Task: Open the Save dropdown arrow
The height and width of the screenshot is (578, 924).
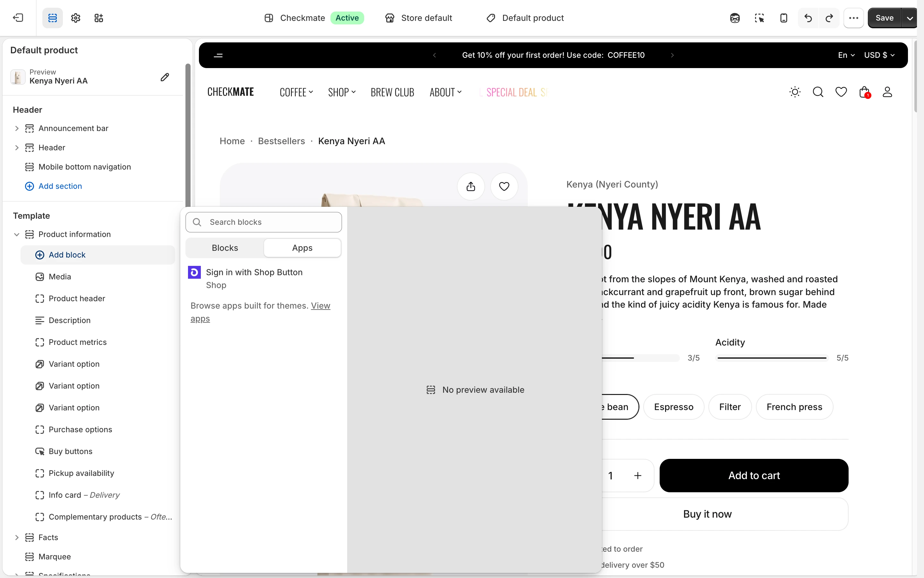Action: click(x=910, y=18)
